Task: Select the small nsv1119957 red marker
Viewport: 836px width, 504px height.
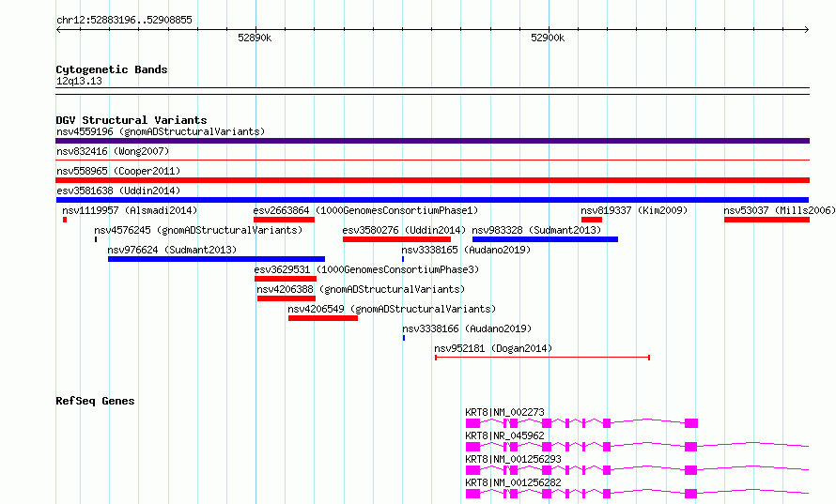Action: (65, 220)
